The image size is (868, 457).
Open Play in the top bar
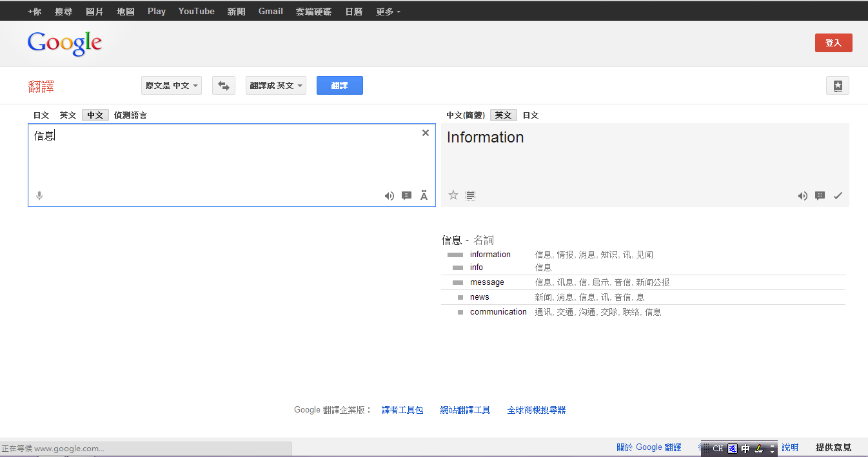click(157, 11)
